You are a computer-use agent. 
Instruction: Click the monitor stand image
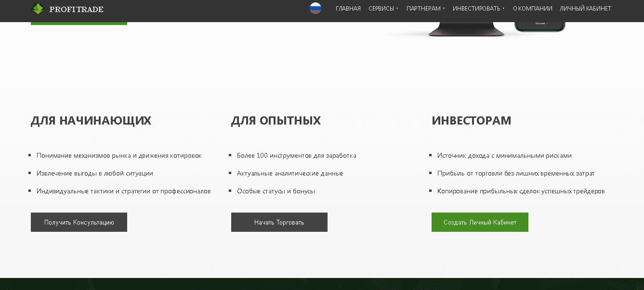[466, 30]
